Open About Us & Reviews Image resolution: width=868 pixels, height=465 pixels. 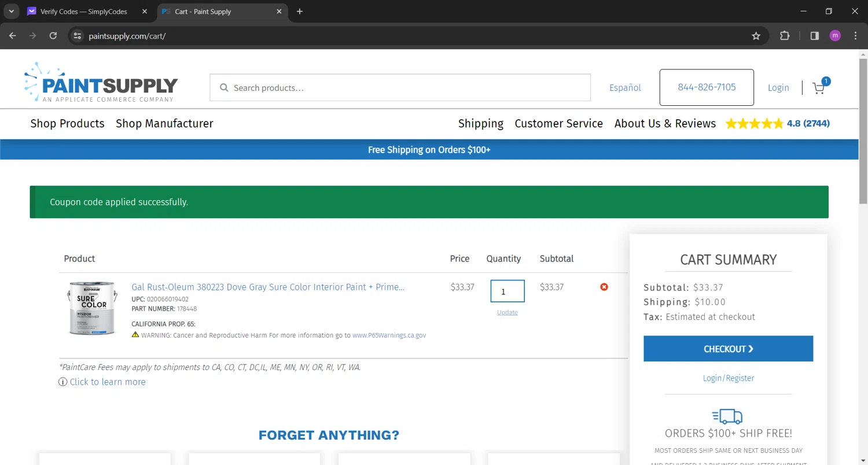coord(665,123)
